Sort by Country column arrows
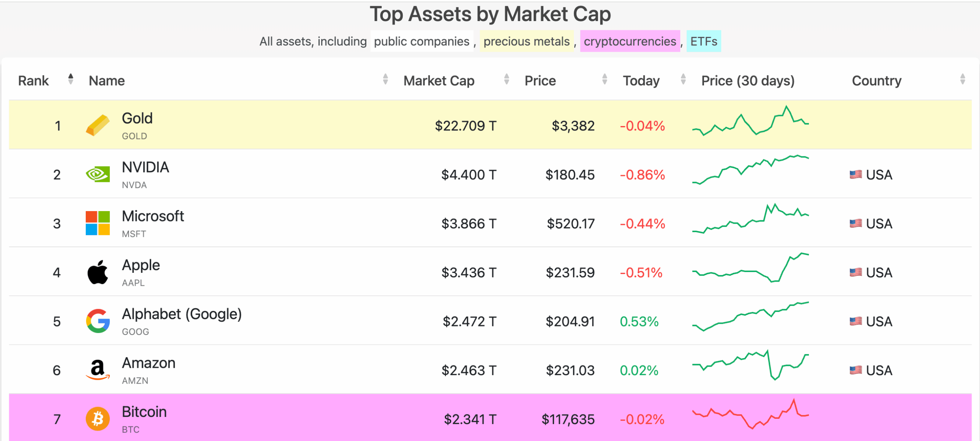The width and height of the screenshot is (980, 441). click(962, 79)
